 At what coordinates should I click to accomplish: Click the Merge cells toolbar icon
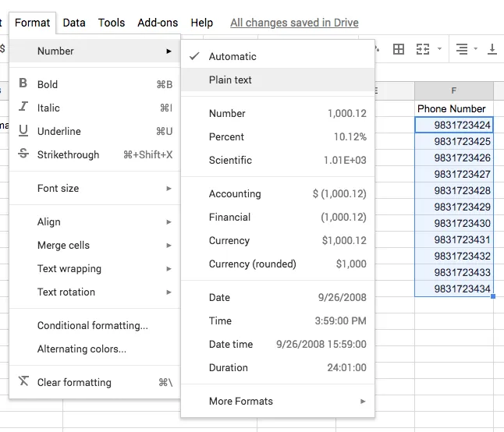click(423, 49)
